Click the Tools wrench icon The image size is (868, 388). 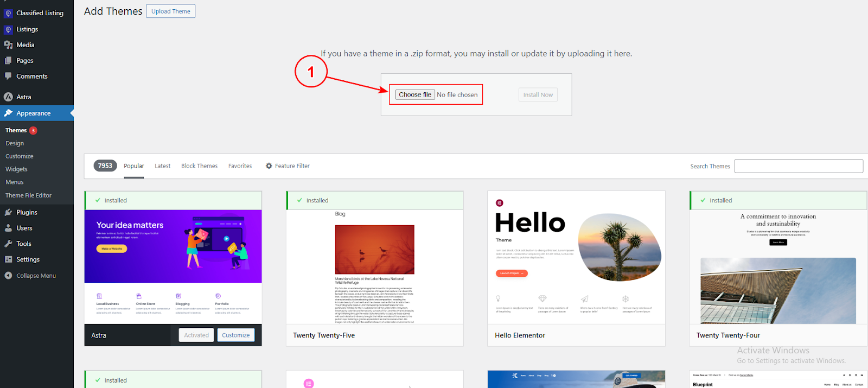8,244
